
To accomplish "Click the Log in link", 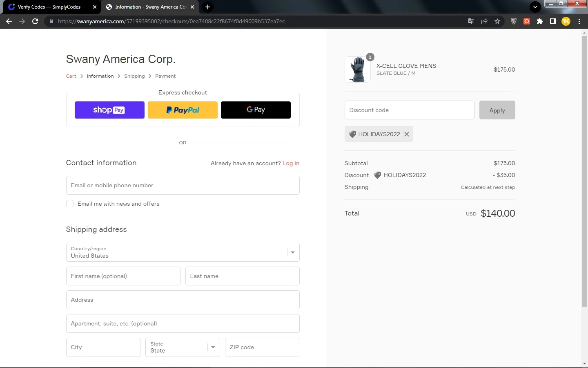I will click(291, 163).
